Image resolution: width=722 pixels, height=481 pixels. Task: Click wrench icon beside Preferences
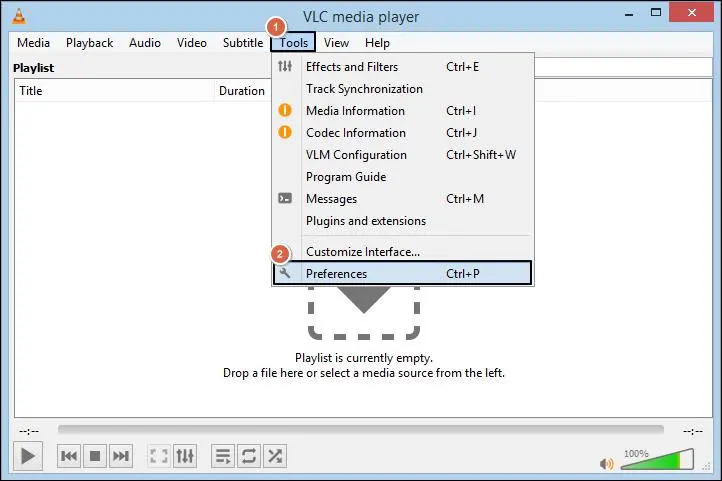285,273
